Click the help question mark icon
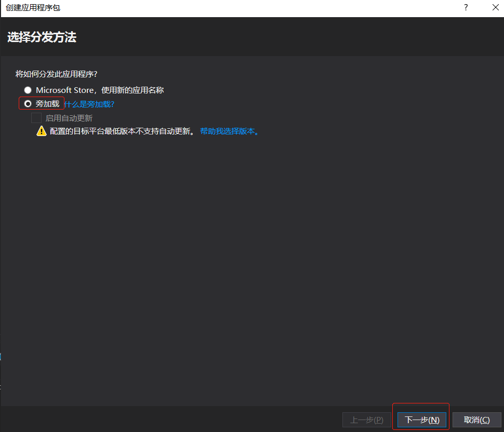 [466, 7]
